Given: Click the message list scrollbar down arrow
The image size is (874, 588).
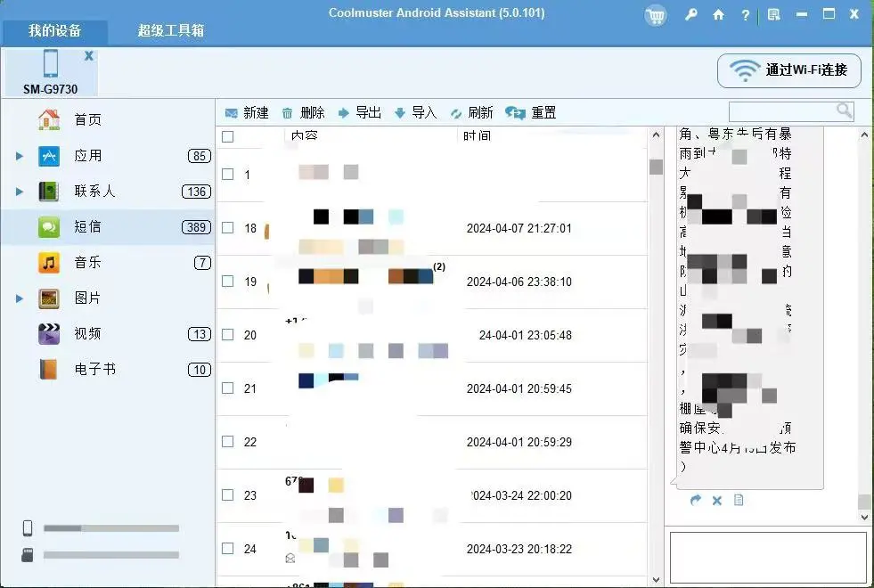Looking at the screenshot, I should 656,580.
